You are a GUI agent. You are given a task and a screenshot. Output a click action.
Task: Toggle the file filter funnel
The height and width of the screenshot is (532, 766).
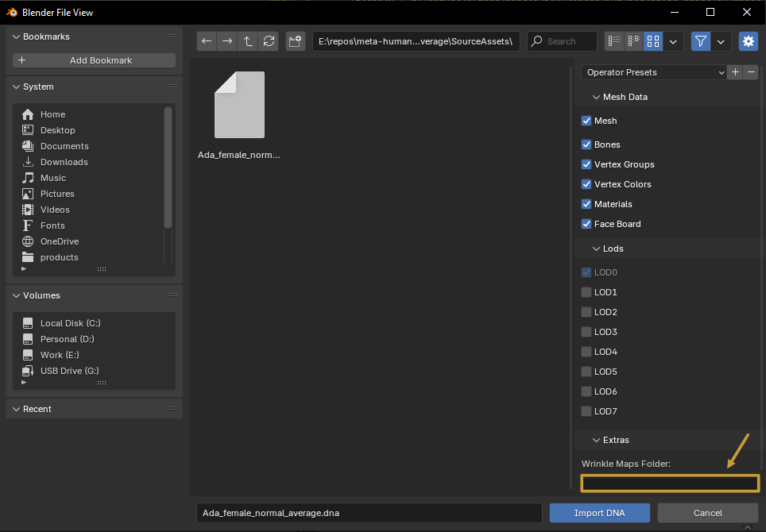click(x=700, y=41)
